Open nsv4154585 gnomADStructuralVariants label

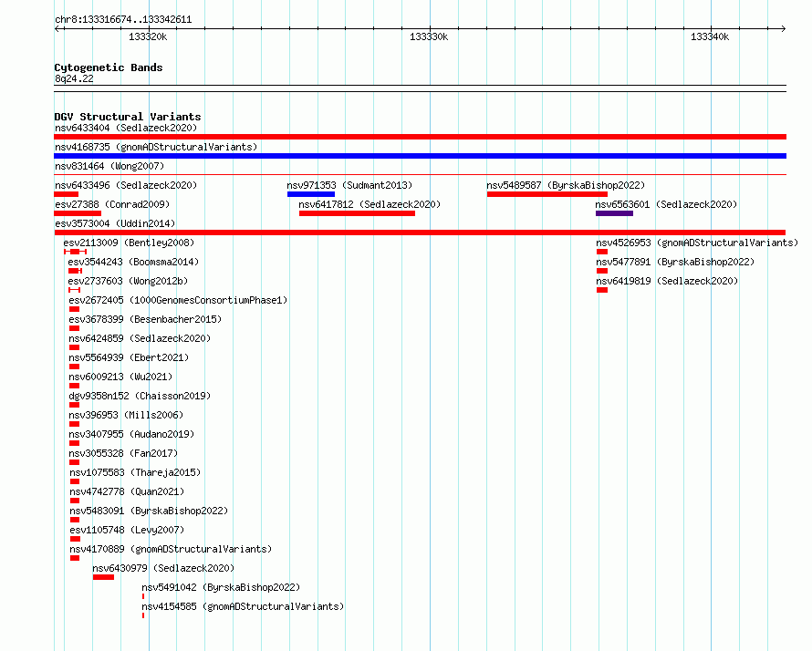[243, 606]
